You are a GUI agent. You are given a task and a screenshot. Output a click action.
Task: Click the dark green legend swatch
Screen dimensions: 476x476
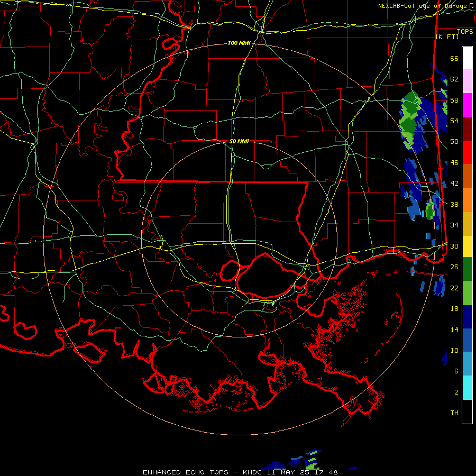pyautogui.click(x=467, y=269)
